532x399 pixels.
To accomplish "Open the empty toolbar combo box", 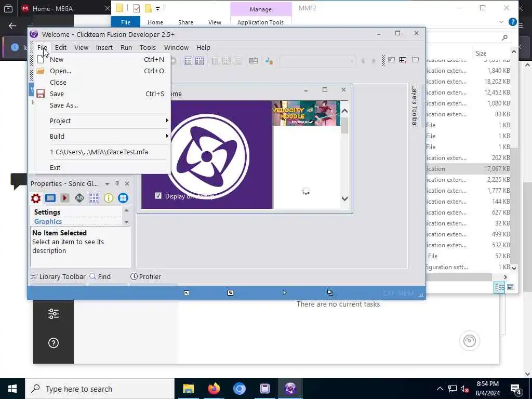I will pyautogui.click(x=317, y=61).
